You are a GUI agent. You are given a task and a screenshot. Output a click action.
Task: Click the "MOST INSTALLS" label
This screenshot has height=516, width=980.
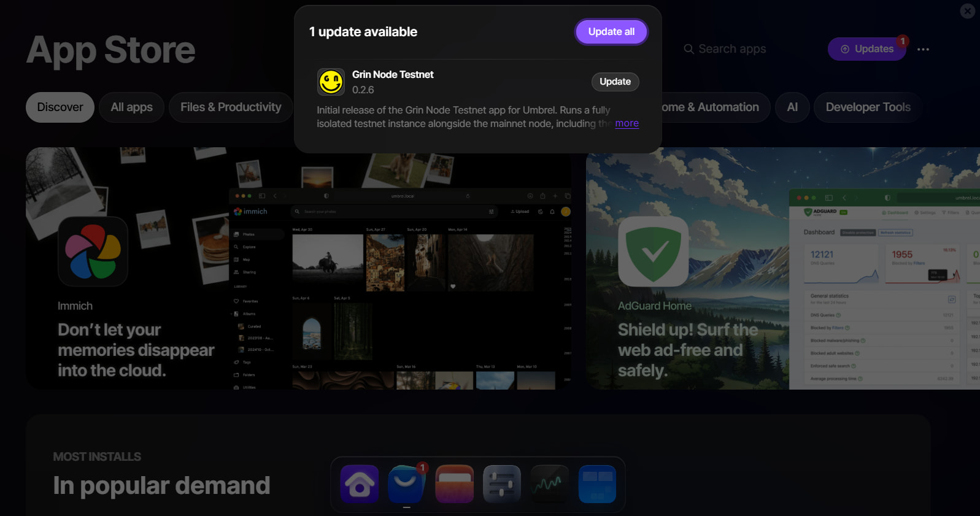97,456
